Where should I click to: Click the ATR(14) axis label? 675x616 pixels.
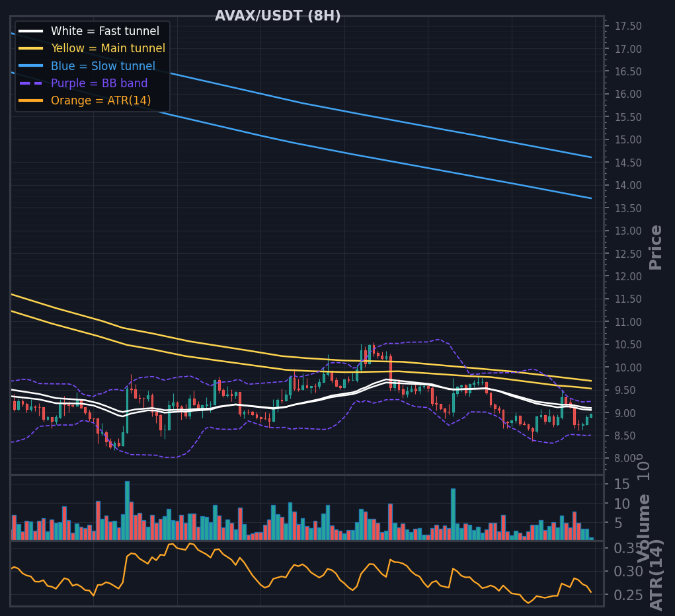[x=656, y=574]
